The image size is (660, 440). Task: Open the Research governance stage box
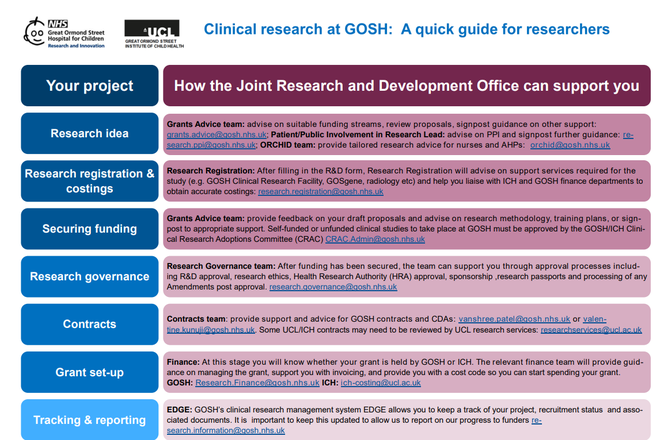tap(90, 277)
